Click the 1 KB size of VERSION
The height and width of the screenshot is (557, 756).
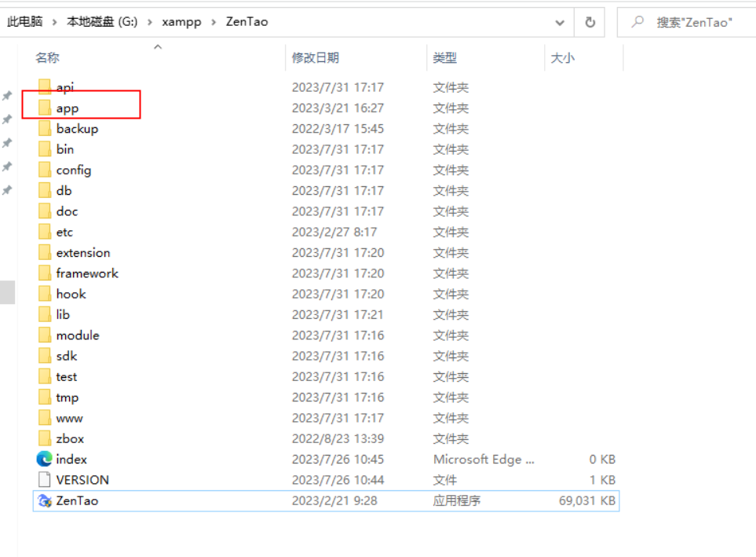pos(602,480)
